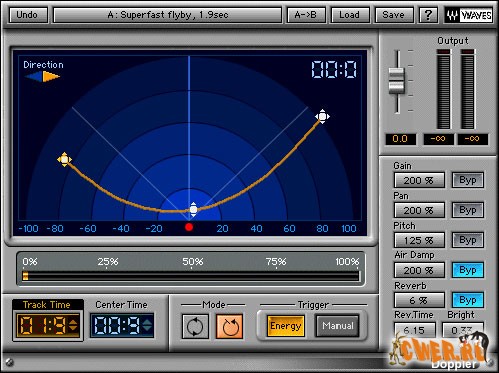Adjust Center Time with its stepper arrows
The height and width of the screenshot is (373, 499).
(147, 324)
